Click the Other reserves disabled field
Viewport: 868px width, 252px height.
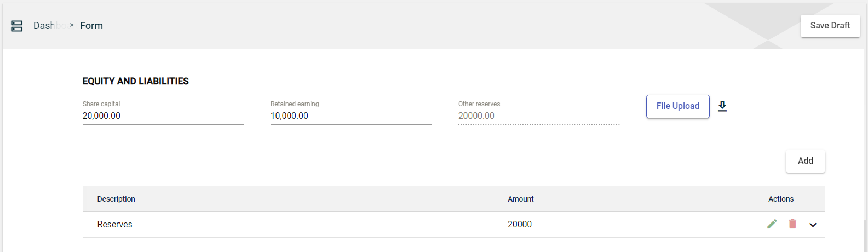pos(538,116)
